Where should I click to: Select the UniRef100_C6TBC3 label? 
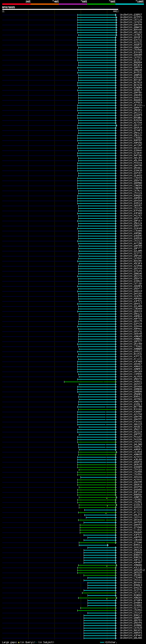tap(131, 35)
